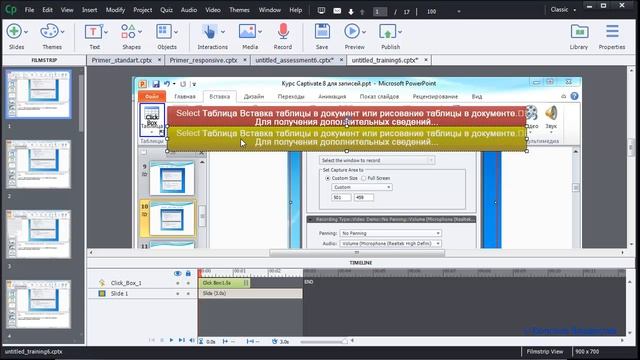The height and width of the screenshot is (360, 640).
Task: Open the Panning No Panning dropdown
Action: click(x=391, y=233)
